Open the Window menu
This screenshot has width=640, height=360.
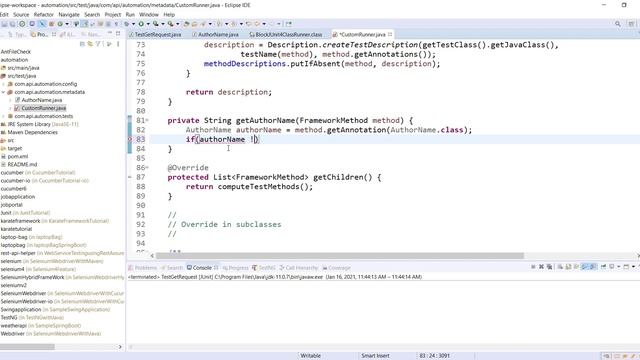[149, 14]
